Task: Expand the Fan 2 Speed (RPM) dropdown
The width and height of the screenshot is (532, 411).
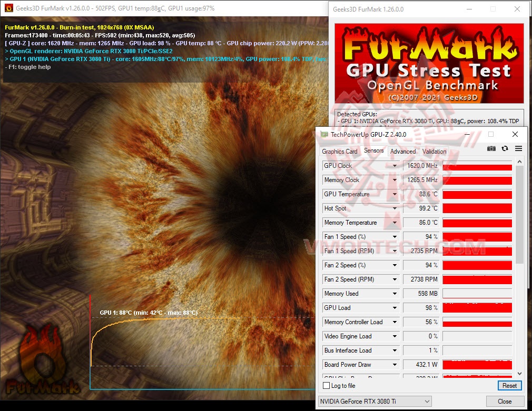Action: pyautogui.click(x=395, y=279)
